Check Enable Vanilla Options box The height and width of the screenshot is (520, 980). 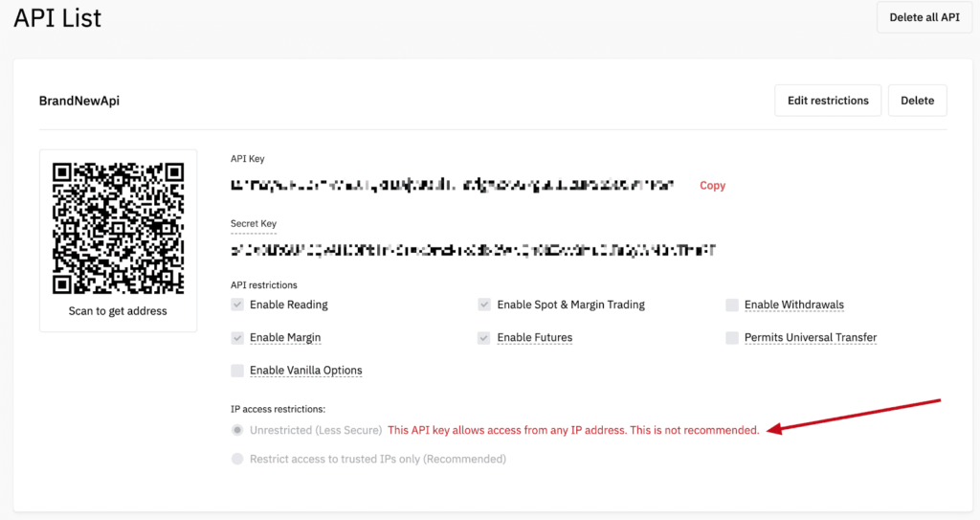(x=237, y=371)
